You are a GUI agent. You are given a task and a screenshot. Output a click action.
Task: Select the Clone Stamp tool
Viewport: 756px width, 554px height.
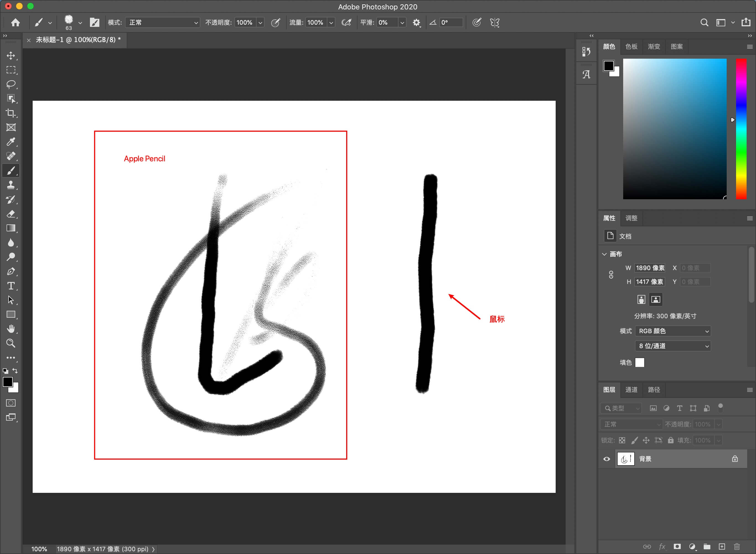(x=11, y=185)
